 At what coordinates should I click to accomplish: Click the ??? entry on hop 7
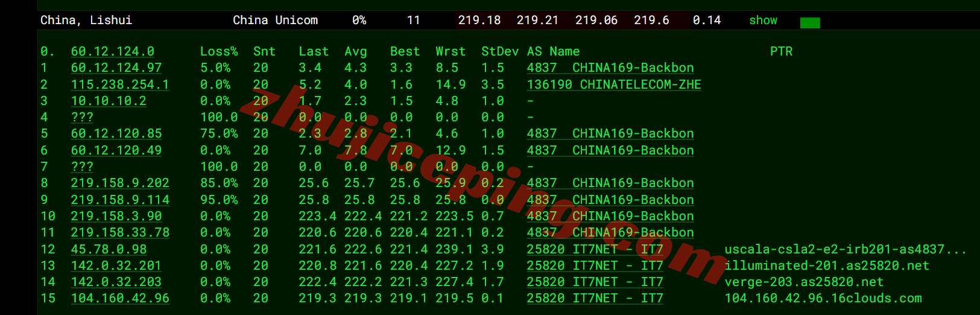(82, 167)
